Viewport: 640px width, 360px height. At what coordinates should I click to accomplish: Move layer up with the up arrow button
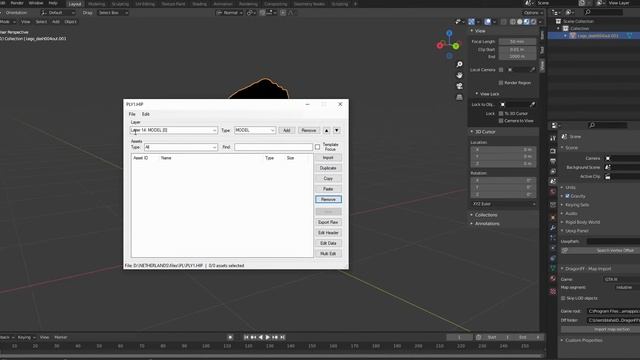pyautogui.click(x=327, y=130)
